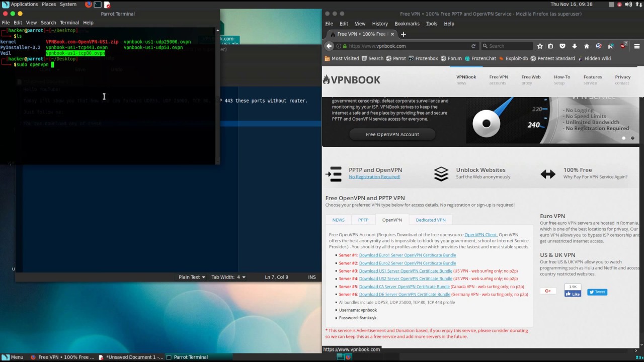Open Help menu in Parrot Terminal

click(88, 23)
